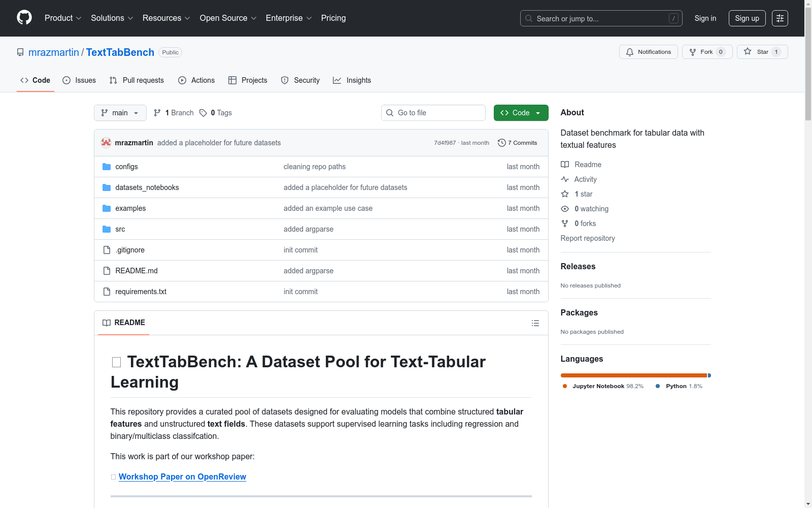812x508 pixels.
Task: Open the Actions tab
Action: pos(196,80)
